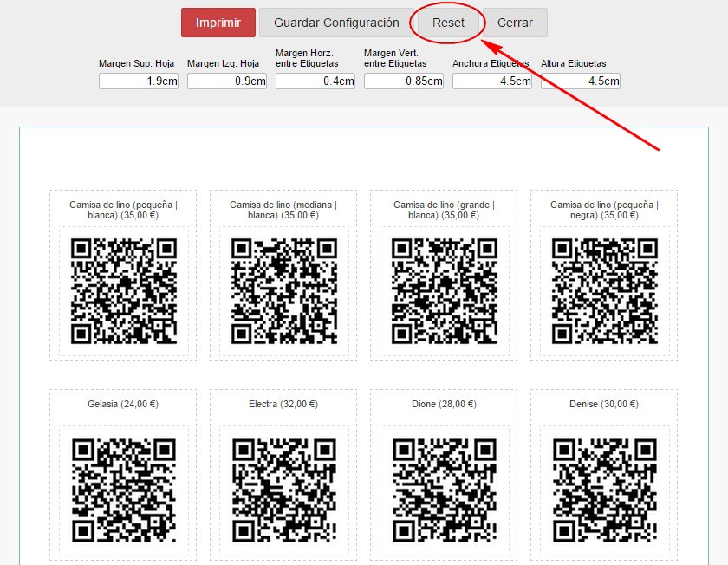This screenshot has height=565, width=728.
Task: Select label text 'Camisa de lino (pequeña | negra)'
Action: 605,210
